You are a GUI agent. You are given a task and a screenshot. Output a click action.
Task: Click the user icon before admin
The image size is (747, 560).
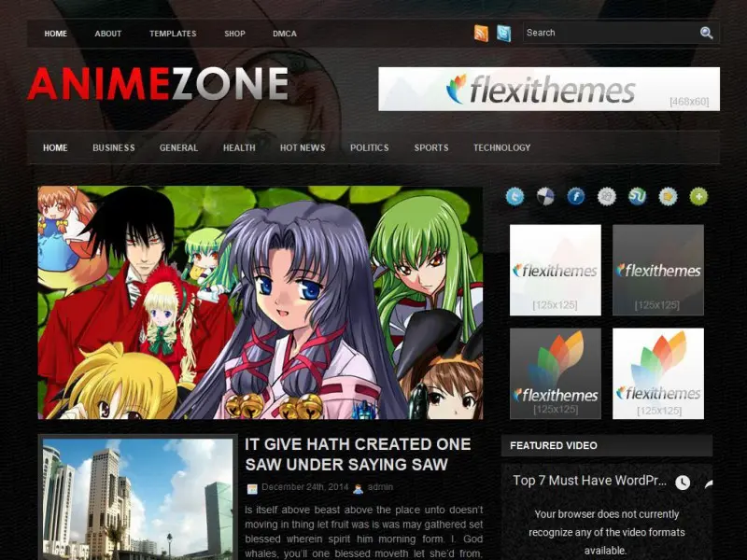click(359, 488)
